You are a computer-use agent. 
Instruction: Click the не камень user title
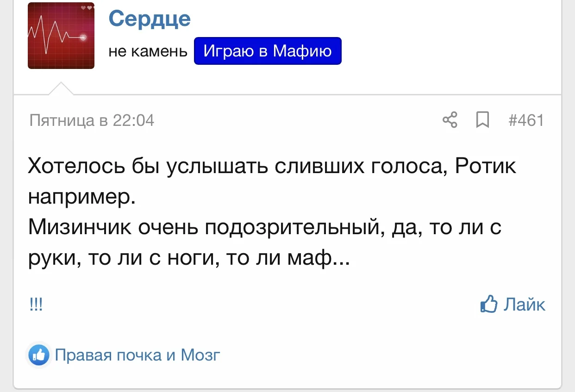pos(148,51)
